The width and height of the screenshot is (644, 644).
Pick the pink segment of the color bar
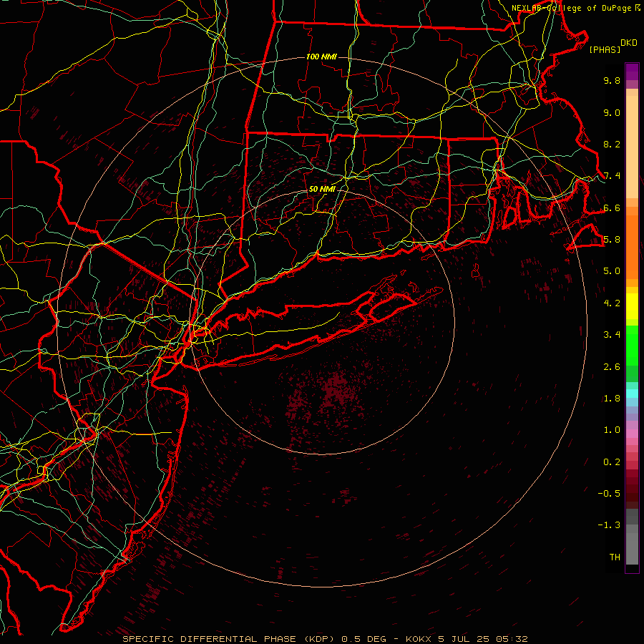click(x=632, y=434)
